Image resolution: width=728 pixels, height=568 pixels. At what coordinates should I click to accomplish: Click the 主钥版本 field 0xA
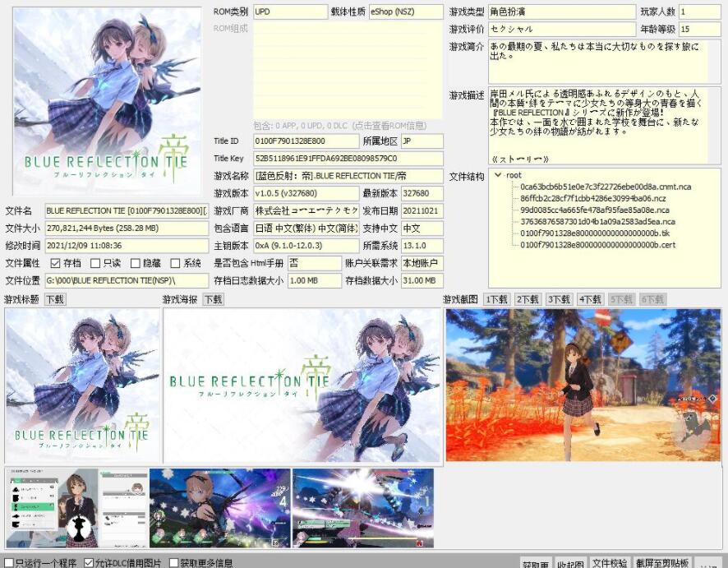(306, 246)
